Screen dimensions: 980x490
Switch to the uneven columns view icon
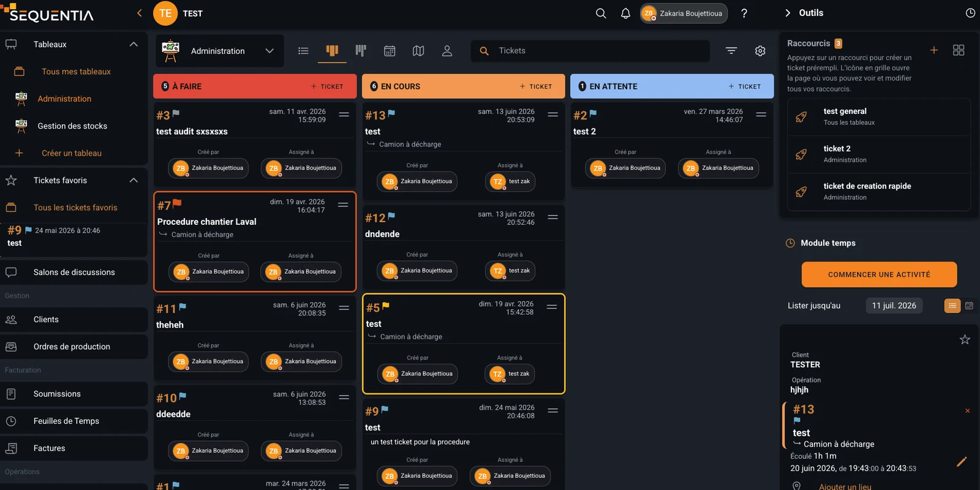click(x=361, y=51)
